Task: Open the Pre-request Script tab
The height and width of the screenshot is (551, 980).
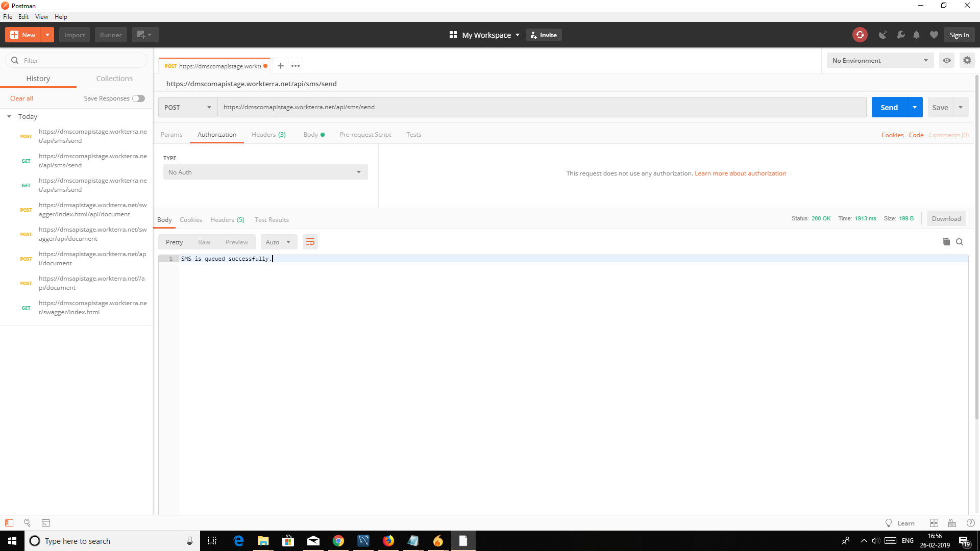Action: click(365, 135)
